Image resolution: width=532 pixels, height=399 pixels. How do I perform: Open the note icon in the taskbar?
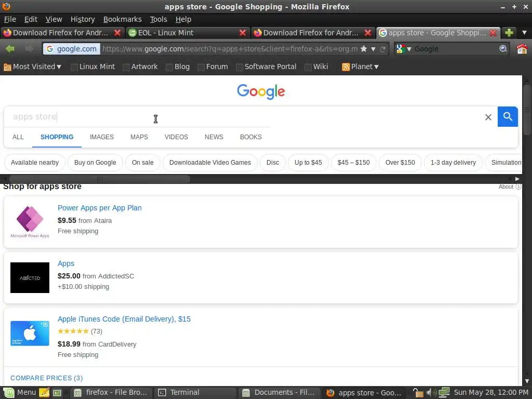click(x=44, y=393)
